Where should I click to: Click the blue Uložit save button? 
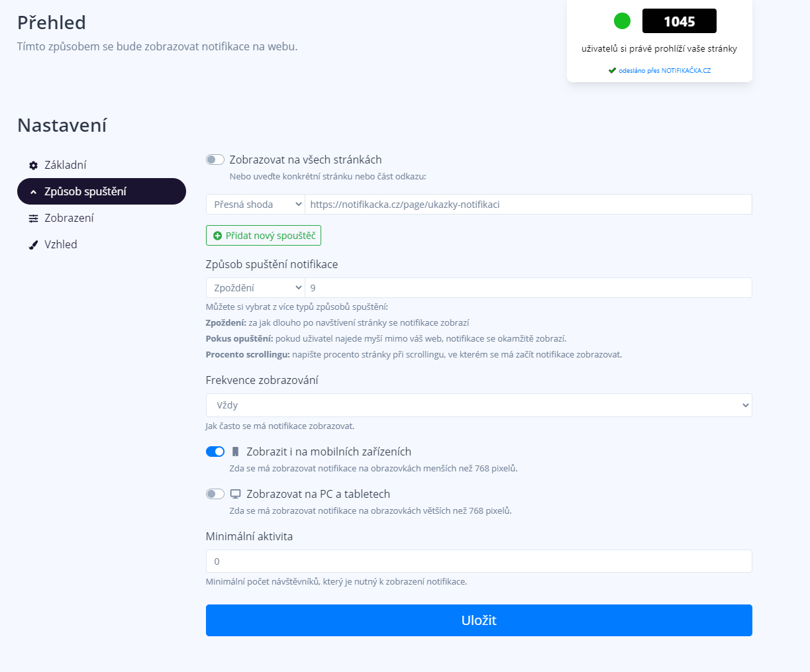(479, 620)
